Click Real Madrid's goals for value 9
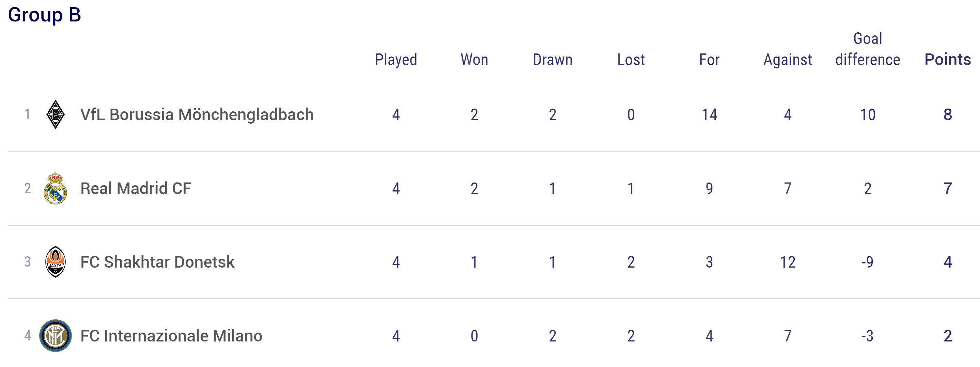 click(710, 188)
